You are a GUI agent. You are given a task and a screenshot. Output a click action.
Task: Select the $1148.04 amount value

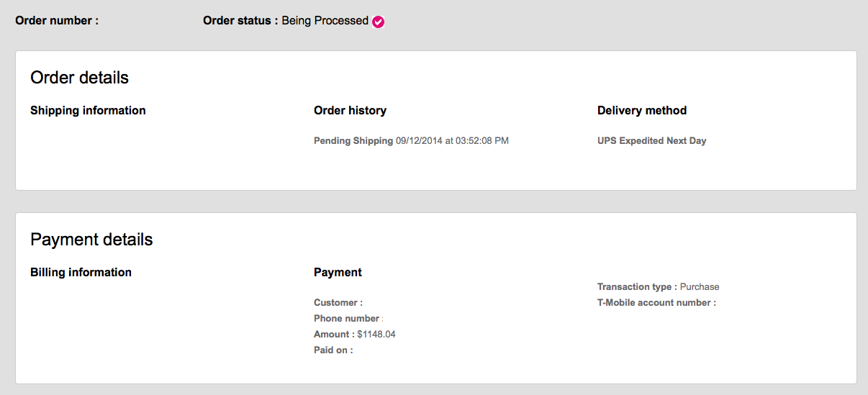click(376, 335)
